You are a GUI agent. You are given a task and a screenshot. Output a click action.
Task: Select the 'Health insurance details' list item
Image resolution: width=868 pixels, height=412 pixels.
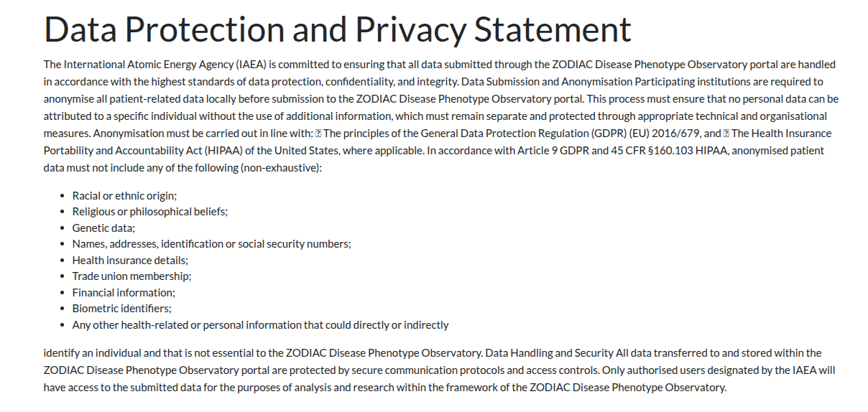130,260
